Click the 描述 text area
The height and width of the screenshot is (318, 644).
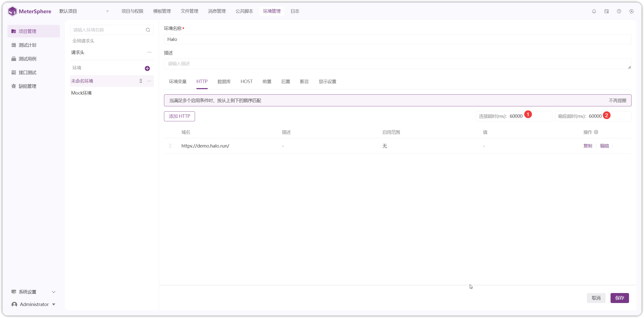click(x=397, y=64)
